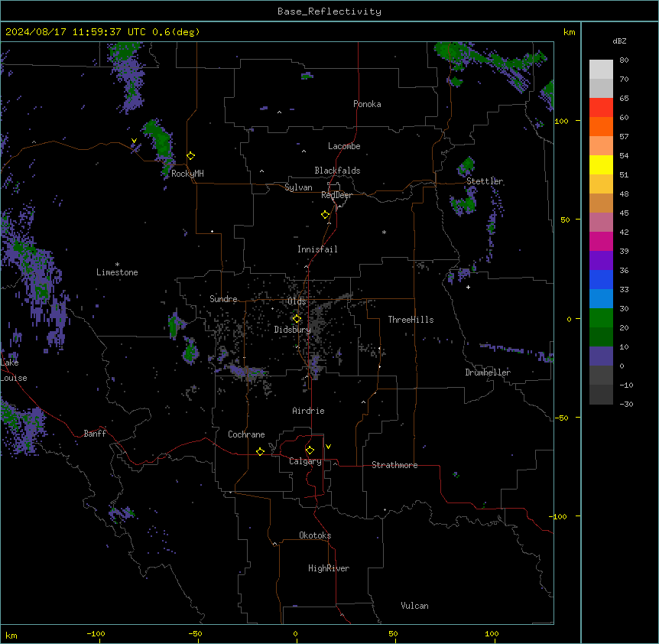Click the Didsbury label
This screenshot has width=659, height=644.
click(x=292, y=330)
